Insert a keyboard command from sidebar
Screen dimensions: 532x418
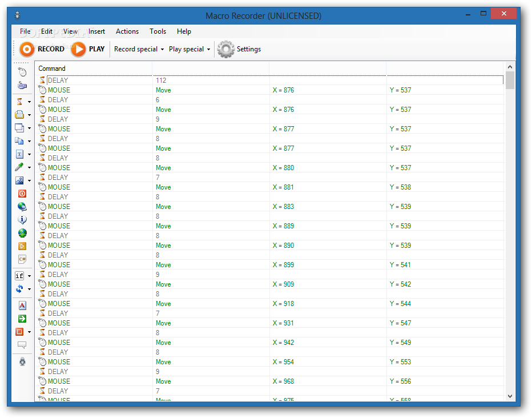click(x=22, y=85)
